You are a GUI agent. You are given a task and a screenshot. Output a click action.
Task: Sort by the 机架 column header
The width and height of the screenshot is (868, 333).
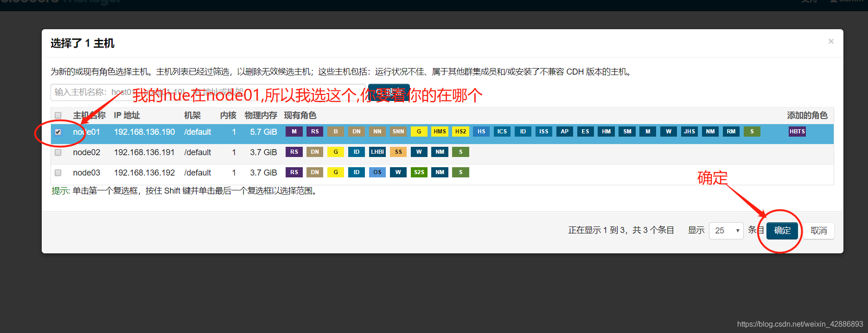point(192,115)
